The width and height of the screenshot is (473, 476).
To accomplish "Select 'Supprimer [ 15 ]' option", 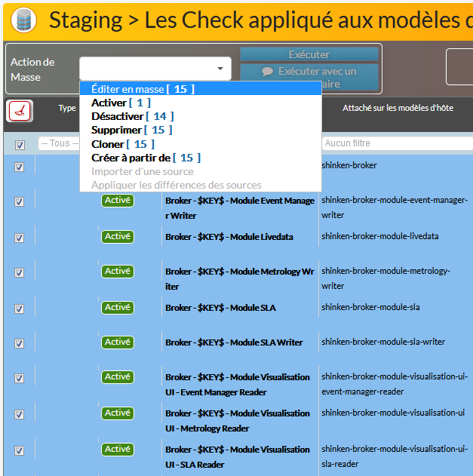I will [201, 130].
